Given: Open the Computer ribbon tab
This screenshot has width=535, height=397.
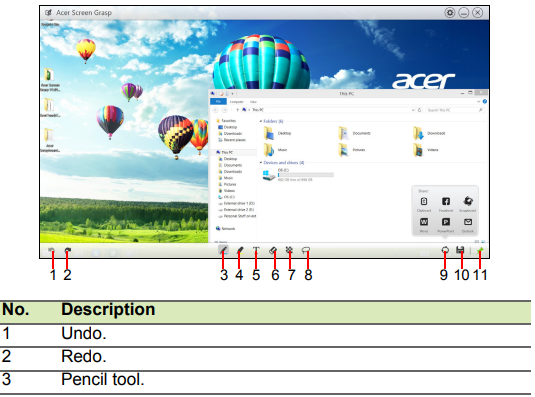Looking at the screenshot, I should pos(237,102).
